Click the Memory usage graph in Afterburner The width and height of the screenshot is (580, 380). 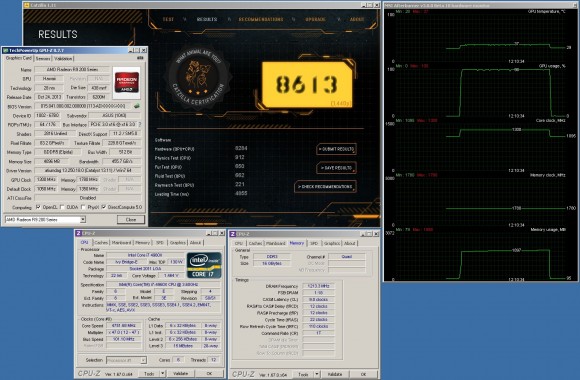click(481, 256)
